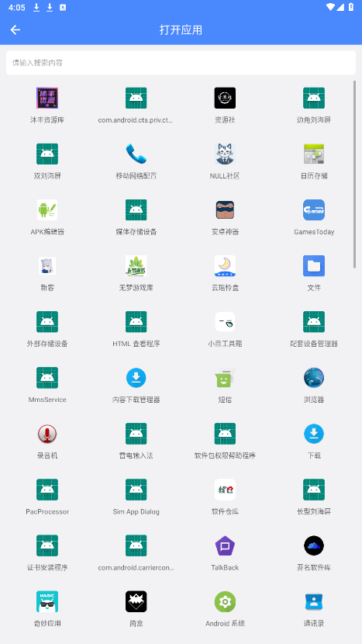362x644 pixels.
Task: Select the 移动网络配置 phone icon
Action: 136,154
